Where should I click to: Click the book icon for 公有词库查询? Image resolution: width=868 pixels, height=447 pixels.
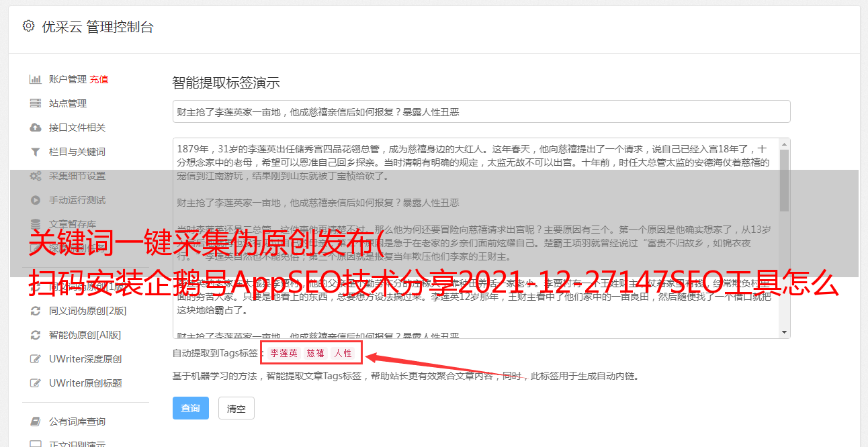tap(35, 421)
